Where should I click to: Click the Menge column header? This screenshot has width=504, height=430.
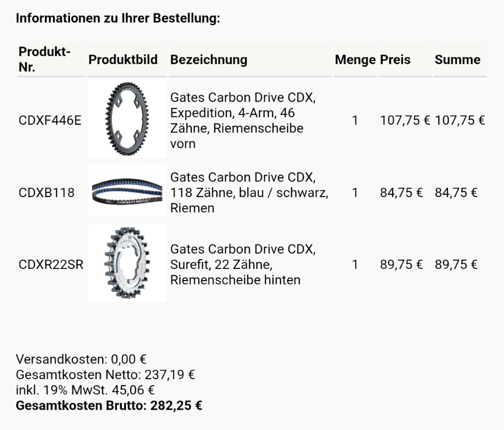tap(355, 60)
